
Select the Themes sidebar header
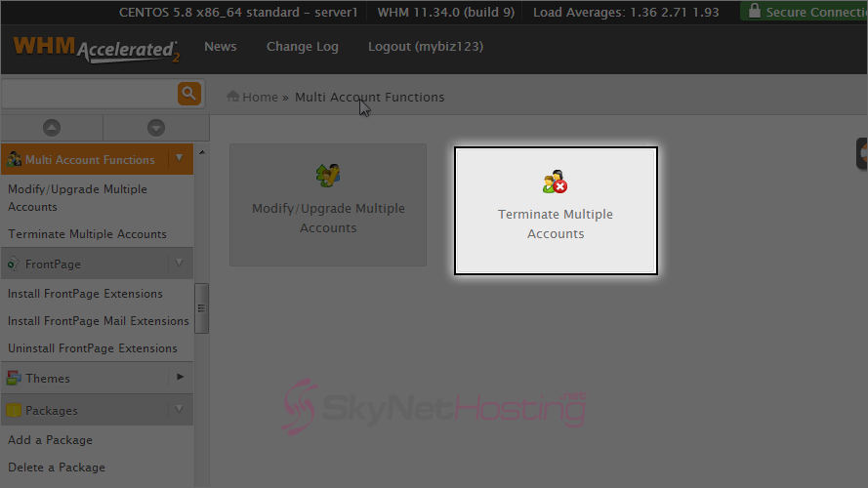click(97, 378)
